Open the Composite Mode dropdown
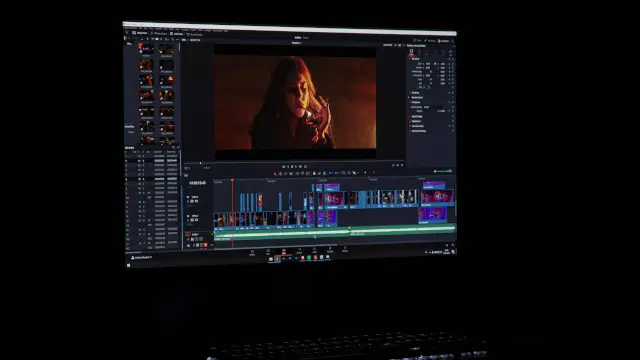 click(433, 107)
